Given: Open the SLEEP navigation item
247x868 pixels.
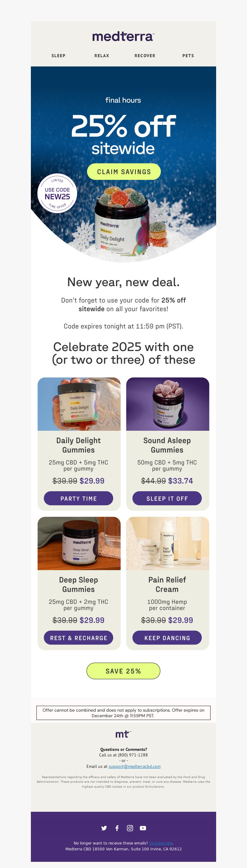Looking at the screenshot, I should tap(59, 56).
